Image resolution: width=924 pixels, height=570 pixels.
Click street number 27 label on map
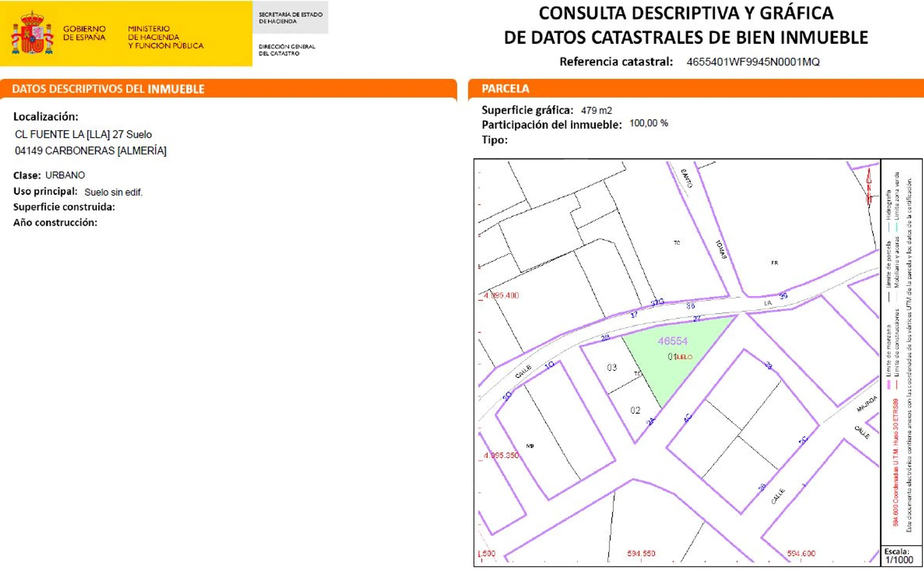696,319
